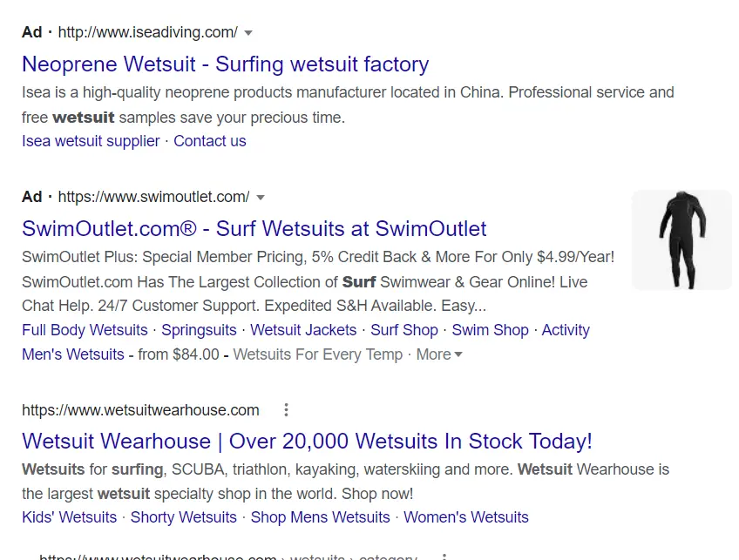Select the Wetsuit Jackets sitelink
This screenshot has width=739, height=560.
click(303, 330)
